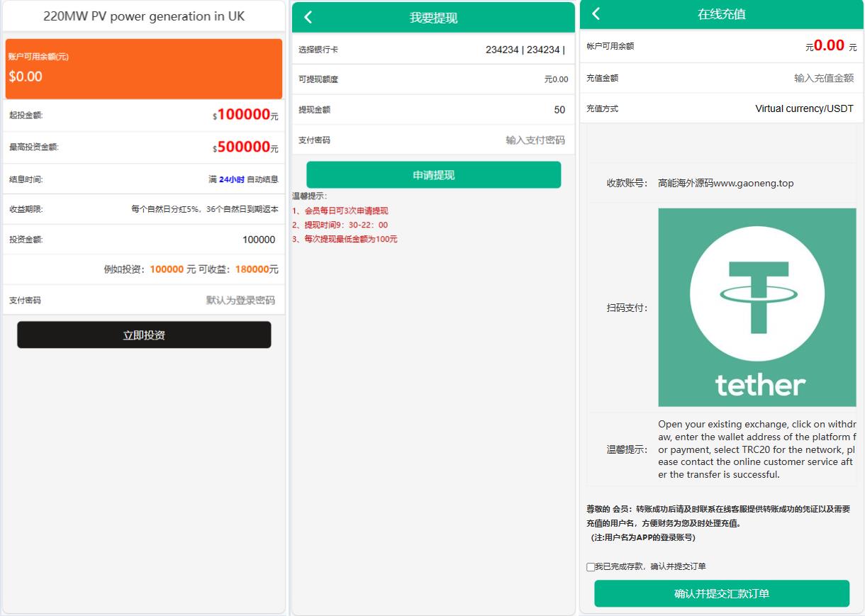Expand the 充值方式 Virtual currency/USDT dropdown
The width and height of the screenshot is (865, 616).
tap(804, 108)
